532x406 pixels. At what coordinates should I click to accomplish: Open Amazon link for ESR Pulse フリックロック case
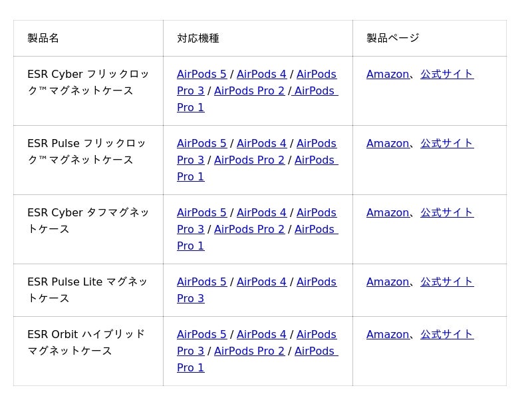(x=388, y=143)
